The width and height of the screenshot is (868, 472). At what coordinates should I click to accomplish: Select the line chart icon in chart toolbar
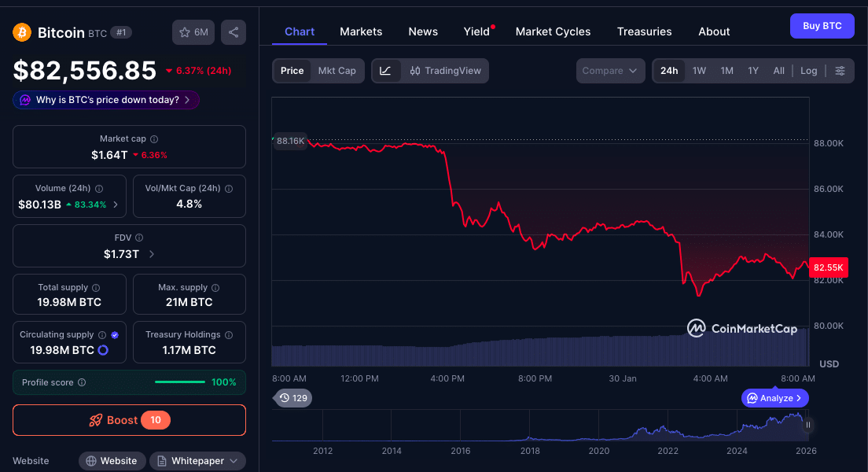[x=384, y=70]
